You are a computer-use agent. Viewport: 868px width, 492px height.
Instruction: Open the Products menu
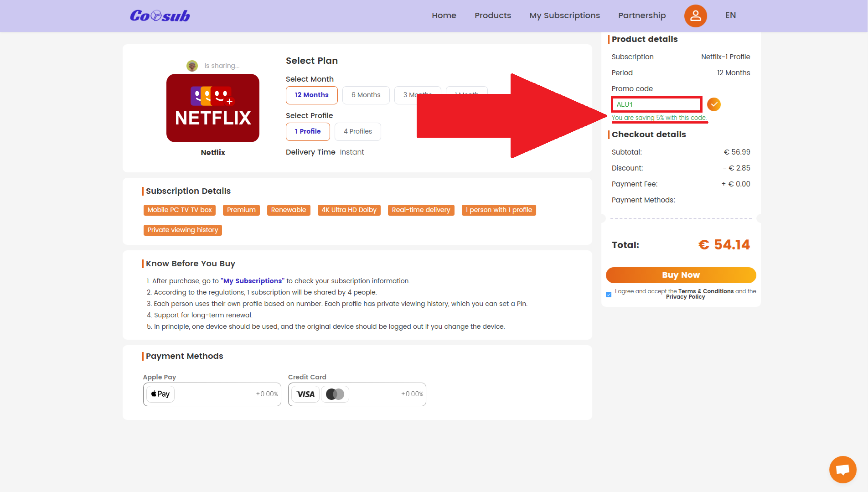[493, 16]
